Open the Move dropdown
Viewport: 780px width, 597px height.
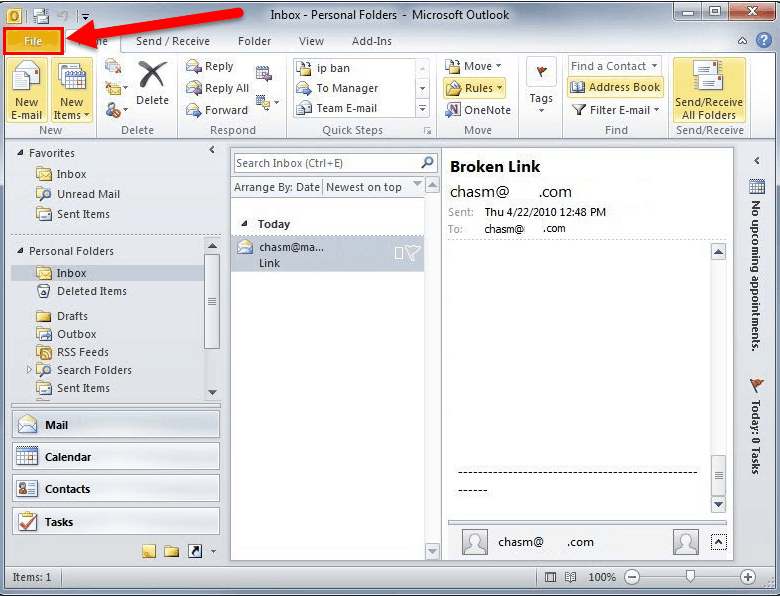click(473, 66)
